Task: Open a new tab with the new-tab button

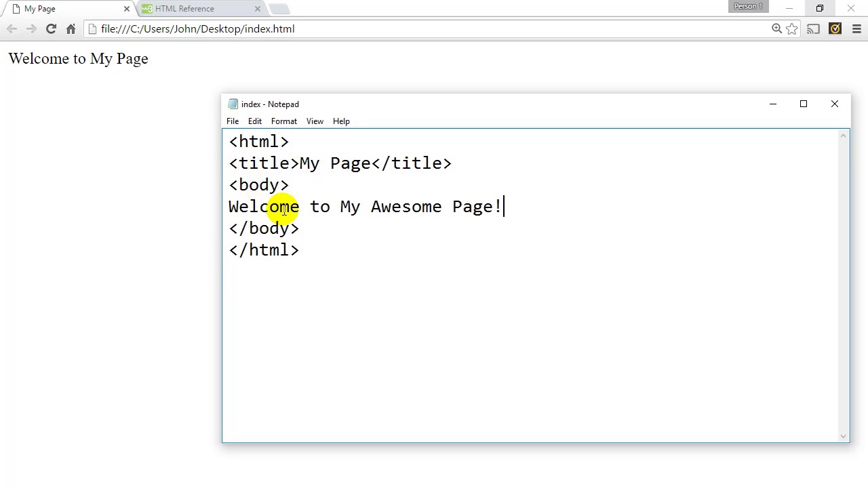Action: (279, 9)
